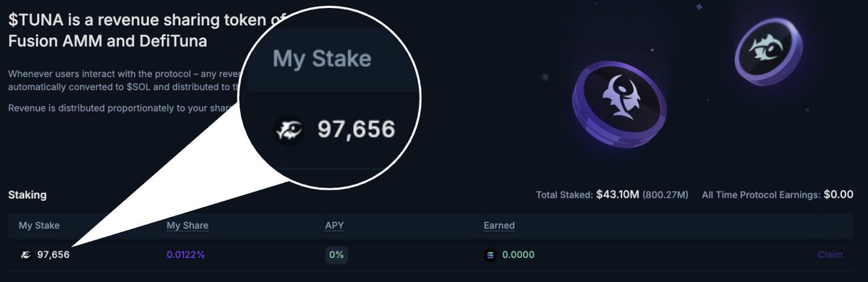Click the My Stake column header
The image size is (868, 282).
(39, 226)
